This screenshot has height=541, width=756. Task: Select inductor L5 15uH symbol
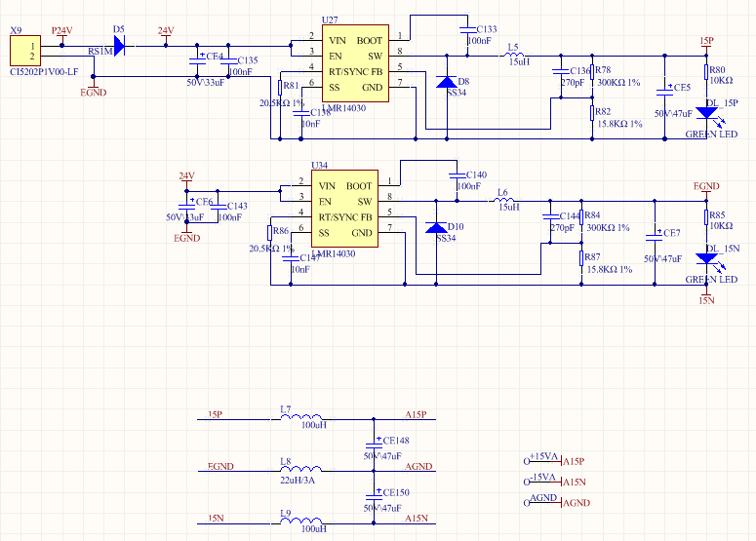[514, 55]
